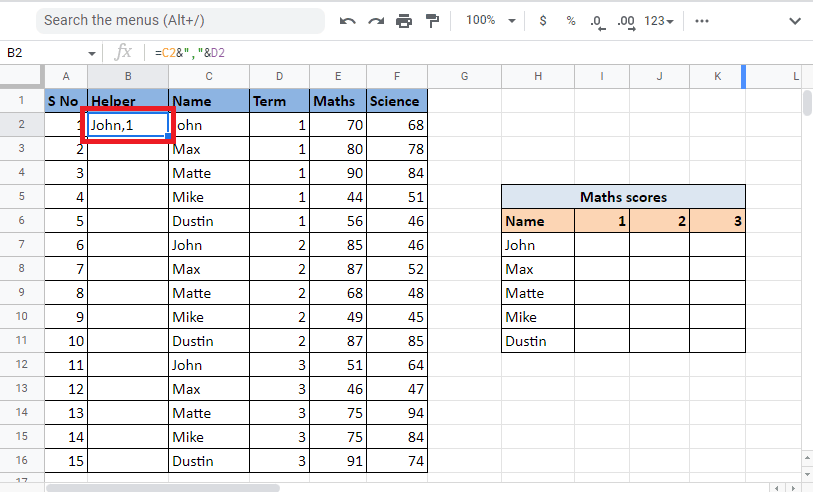Image resolution: width=813 pixels, height=492 pixels.
Task: Open the 123 number format dropdown
Action: coord(658,21)
